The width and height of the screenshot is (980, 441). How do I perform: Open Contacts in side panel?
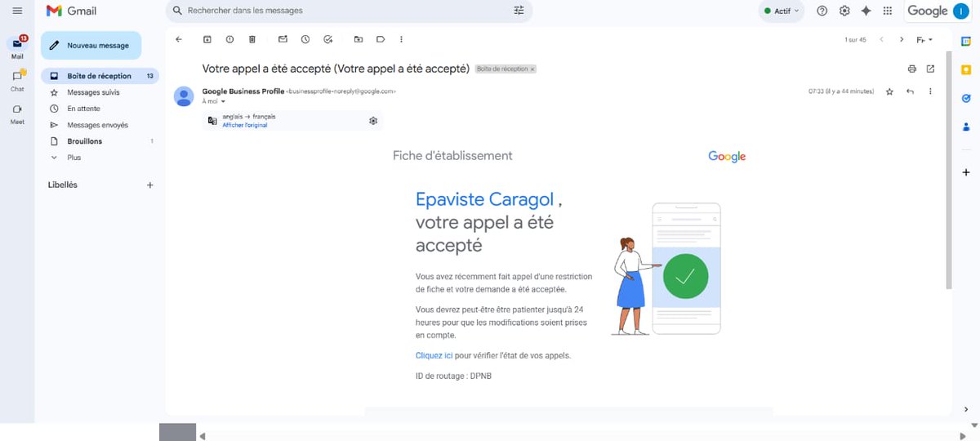pyautogui.click(x=966, y=127)
